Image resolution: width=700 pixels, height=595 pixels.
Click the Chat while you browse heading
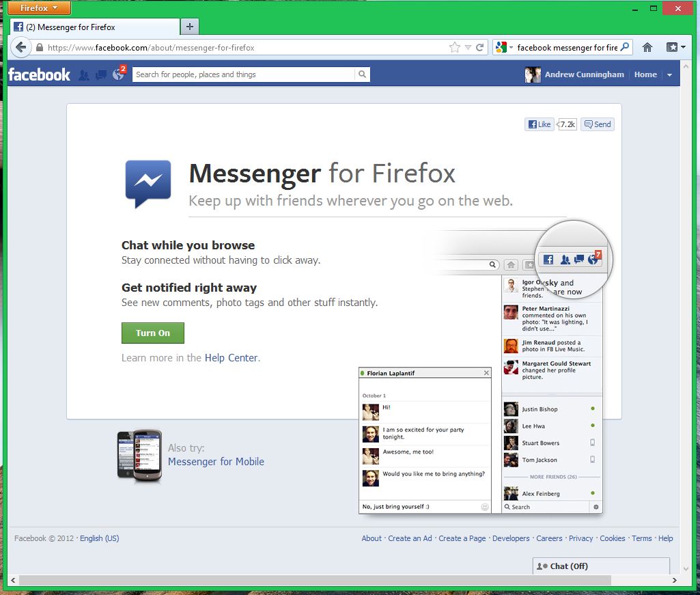pos(188,245)
